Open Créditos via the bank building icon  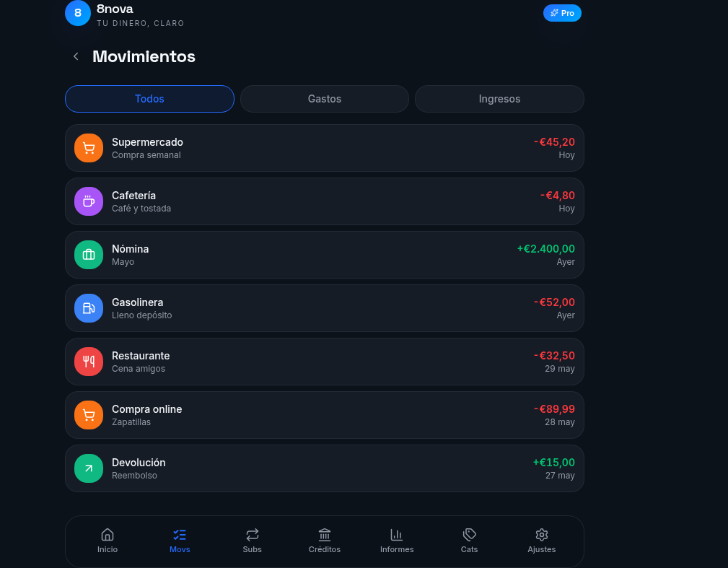(325, 535)
